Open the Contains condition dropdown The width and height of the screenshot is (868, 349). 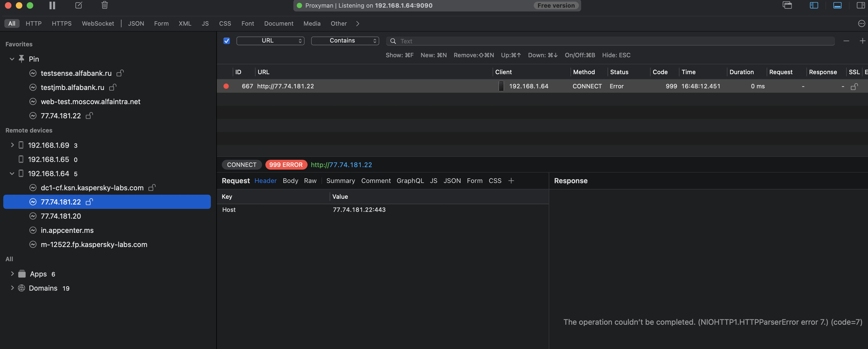[344, 40]
